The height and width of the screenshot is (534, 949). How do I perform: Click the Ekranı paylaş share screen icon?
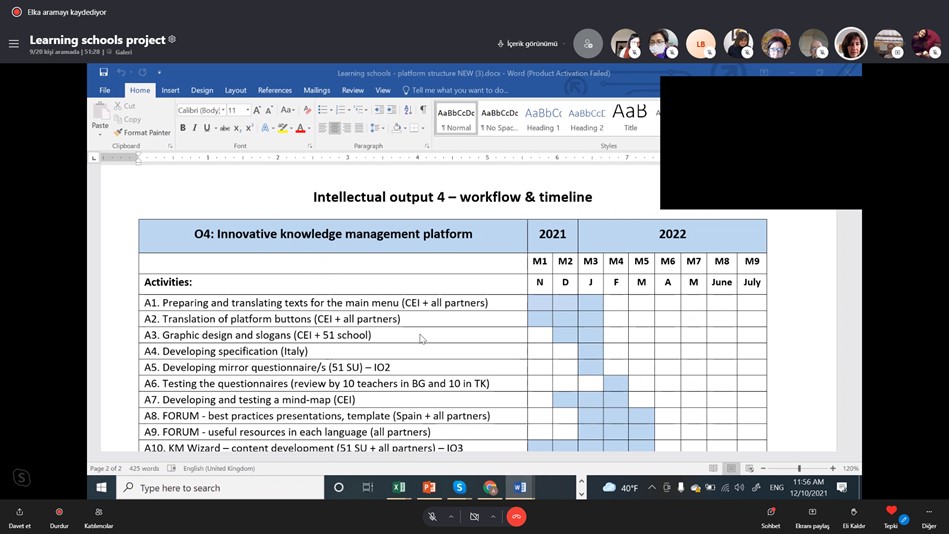[811, 516]
